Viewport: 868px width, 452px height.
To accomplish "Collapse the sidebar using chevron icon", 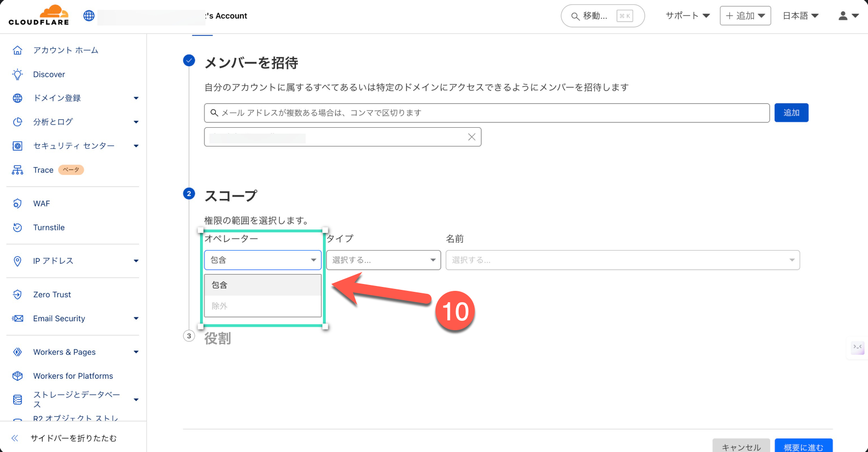I will coord(15,438).
